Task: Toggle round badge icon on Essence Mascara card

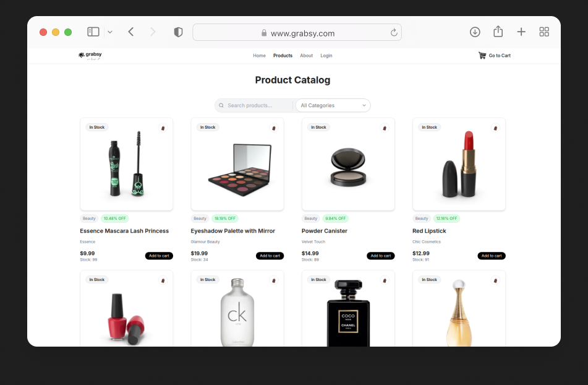Action: click(163, 128)
